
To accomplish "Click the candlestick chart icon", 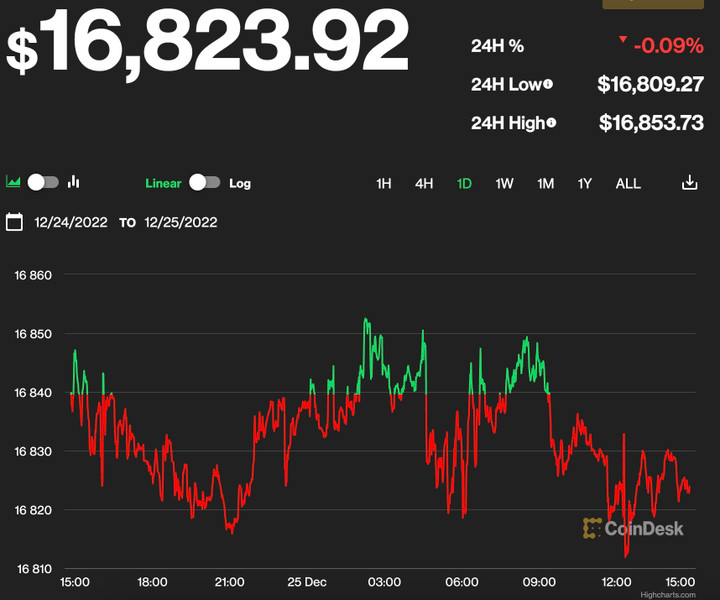I will click(73, 182).
